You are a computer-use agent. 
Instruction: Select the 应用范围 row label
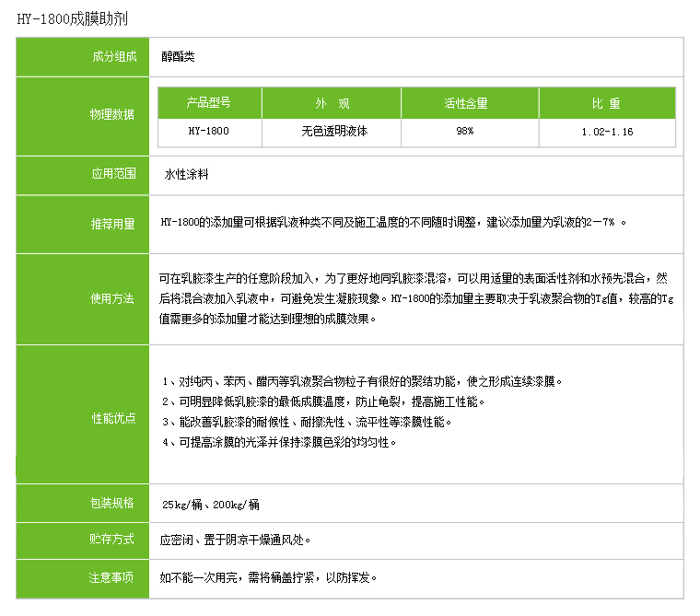112,173
